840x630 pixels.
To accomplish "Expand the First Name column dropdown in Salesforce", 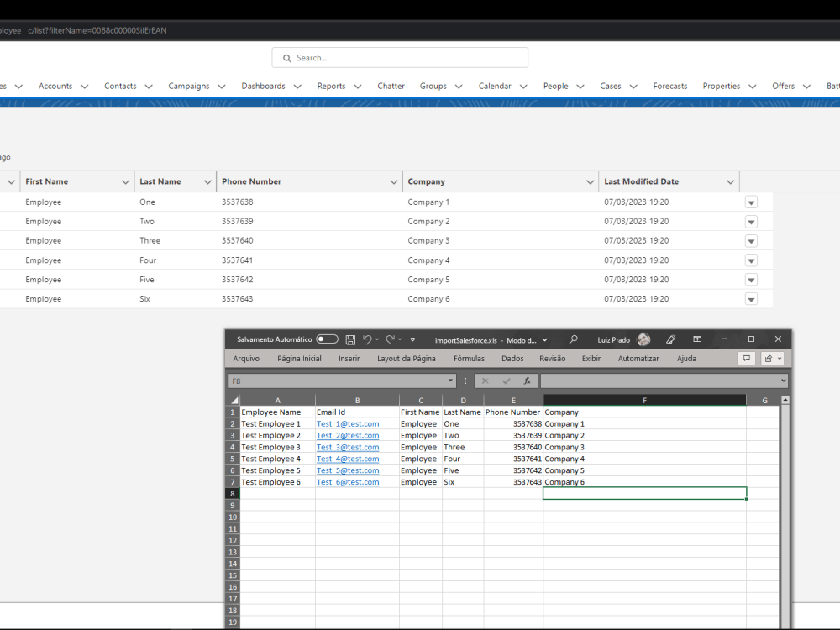I will tap(126, 181).
